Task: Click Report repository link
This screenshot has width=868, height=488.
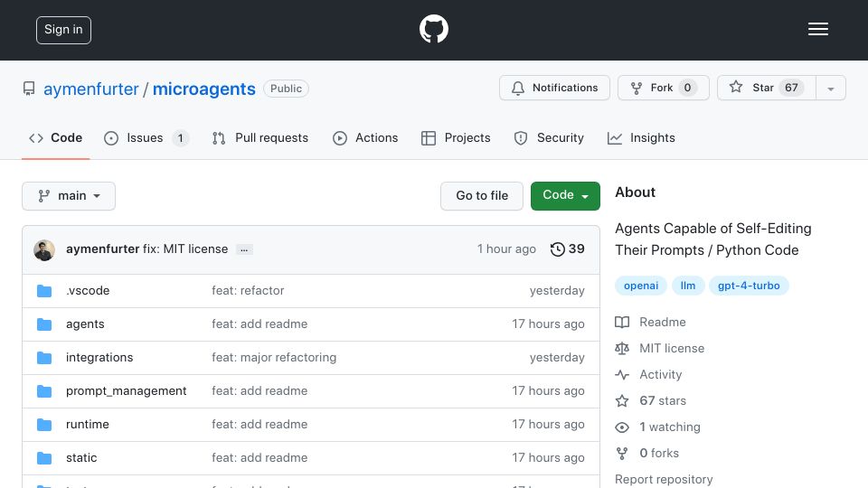Action: tap(664, 479)
